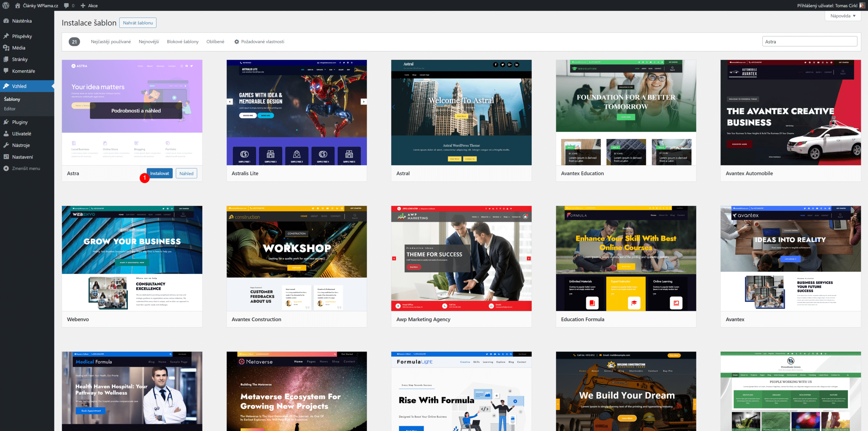
Task: Open Education Formula theme thumbnail
Action: click(626, 258)
